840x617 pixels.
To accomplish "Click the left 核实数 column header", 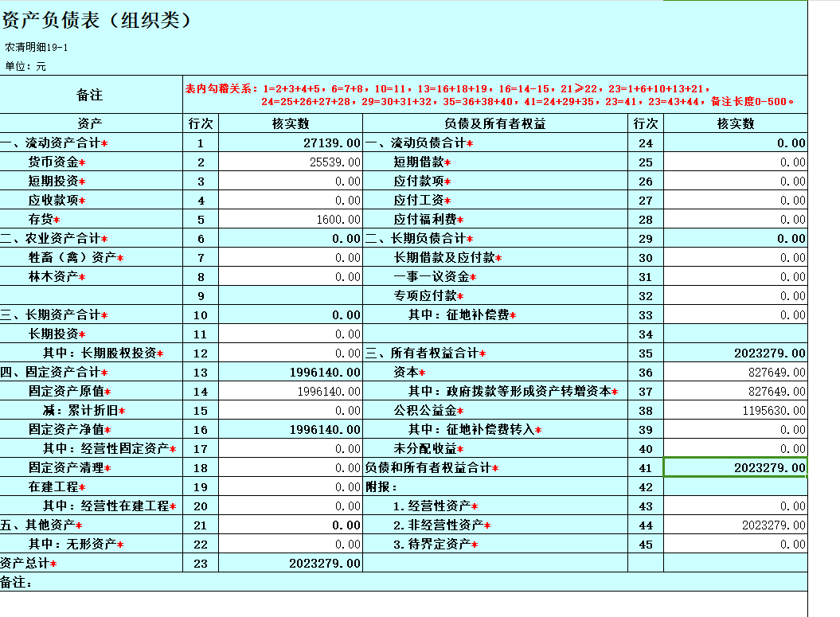I will pyautogui.click(x=291, y=123).
